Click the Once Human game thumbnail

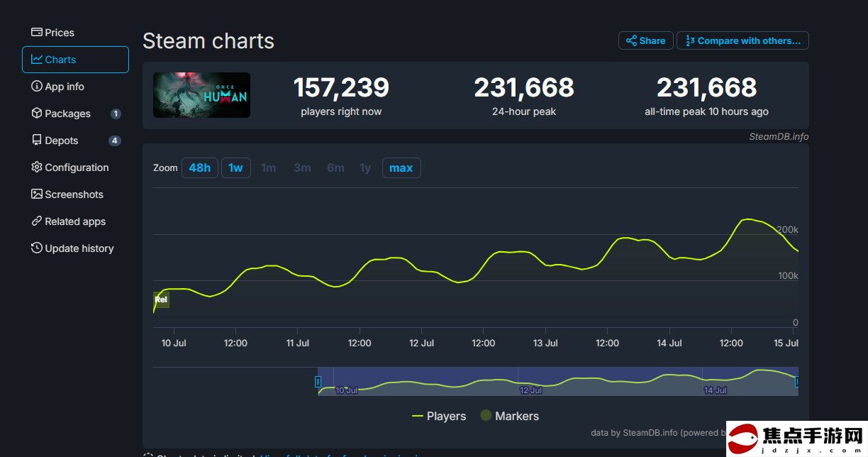[201, 95]
